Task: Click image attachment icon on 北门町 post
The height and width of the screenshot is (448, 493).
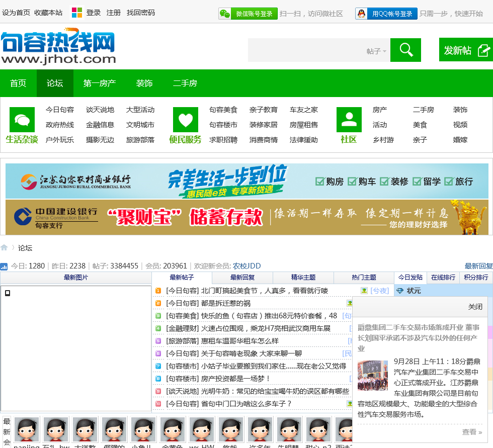Action: [x=364, y=291]
